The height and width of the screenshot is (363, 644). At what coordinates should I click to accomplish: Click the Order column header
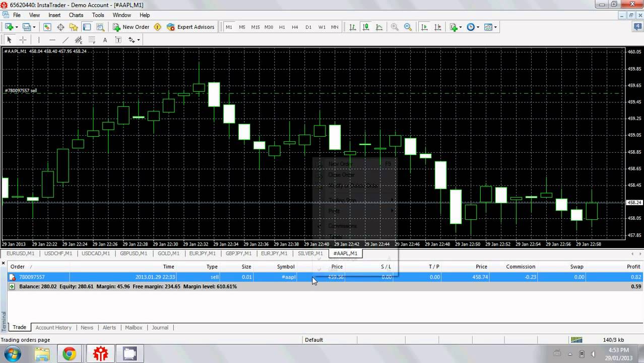[x=18, y=267]
